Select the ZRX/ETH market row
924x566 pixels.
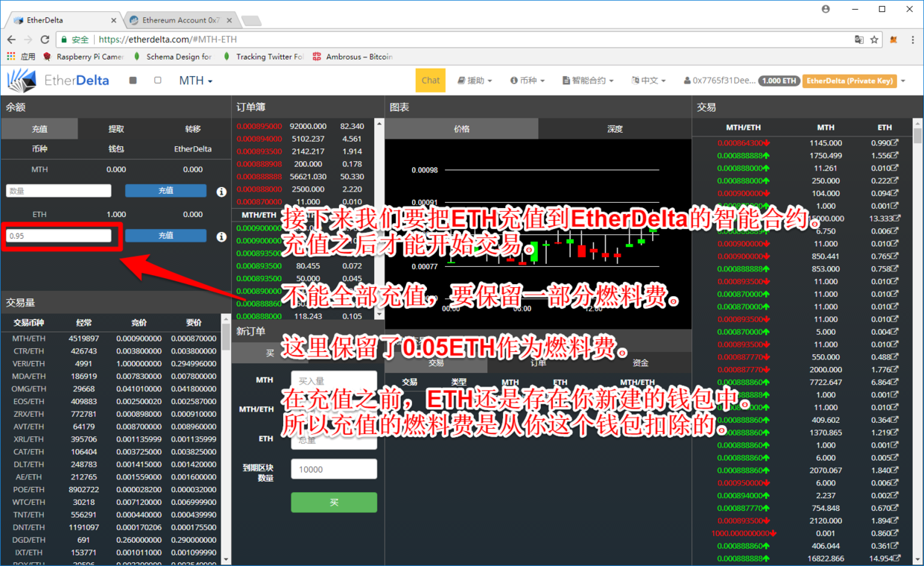pos(112,414)
